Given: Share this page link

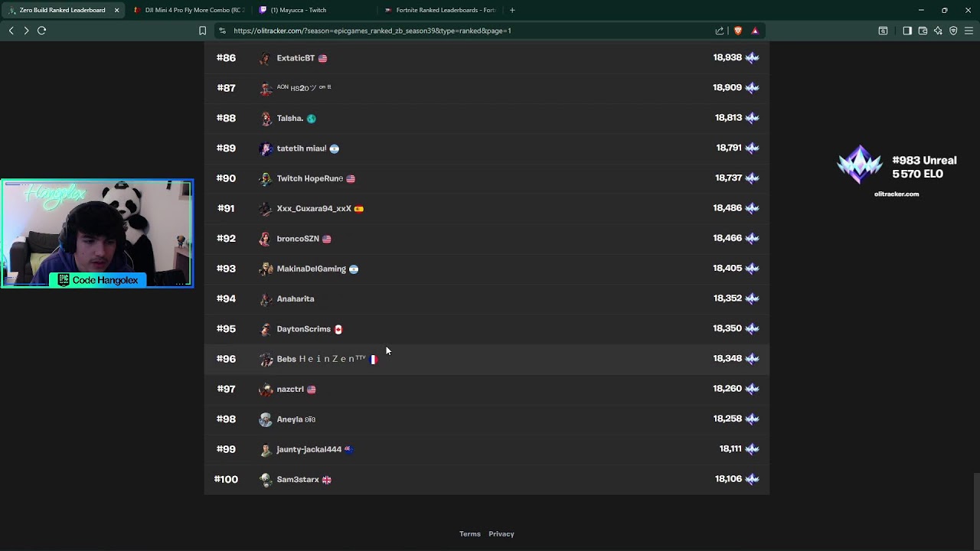Looking at the screenshot, I should [720, 31].
